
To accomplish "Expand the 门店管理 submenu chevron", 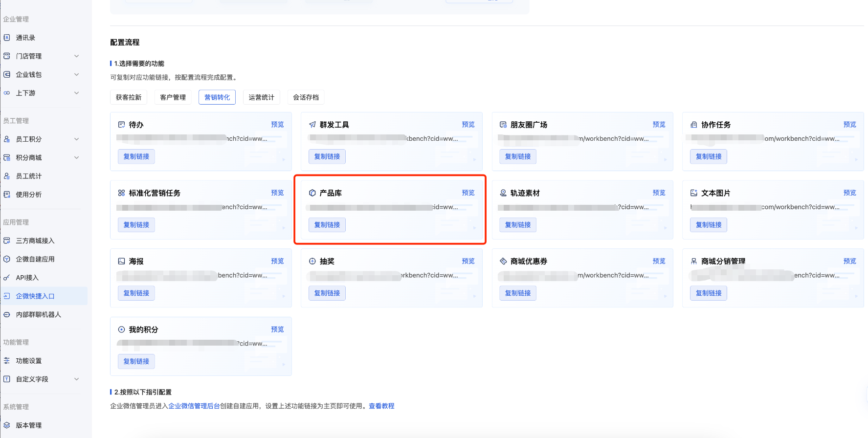I will 77,56.
